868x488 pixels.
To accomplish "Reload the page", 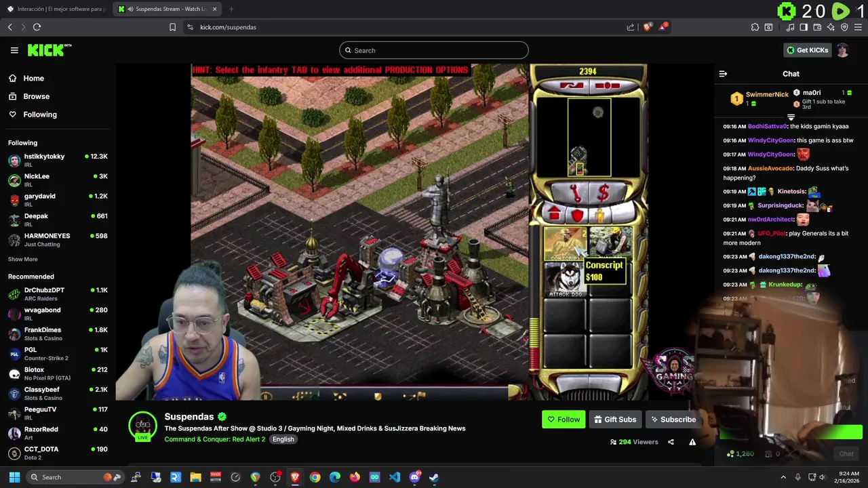I will click(x=37, y=27).
